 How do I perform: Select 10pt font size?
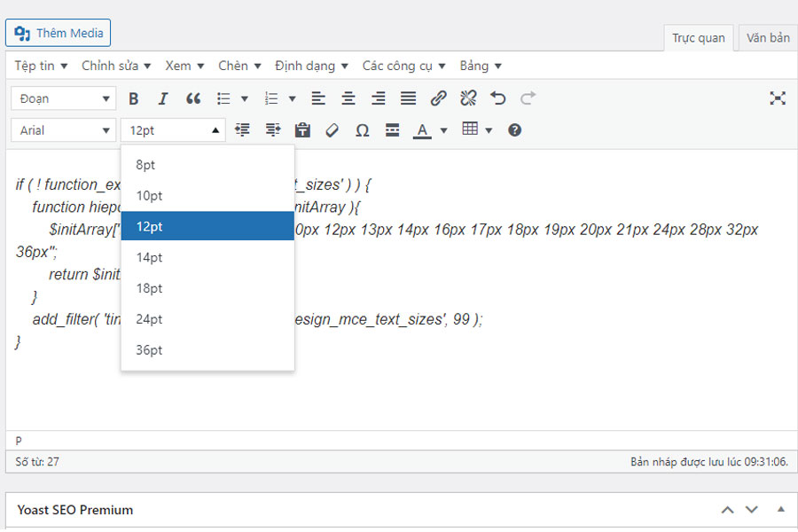tap(207, 196)
